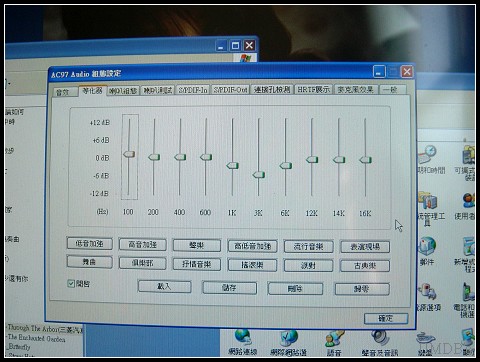Switch to the S/PDIF-In tab
480x362 pixels.
[193, 90]
